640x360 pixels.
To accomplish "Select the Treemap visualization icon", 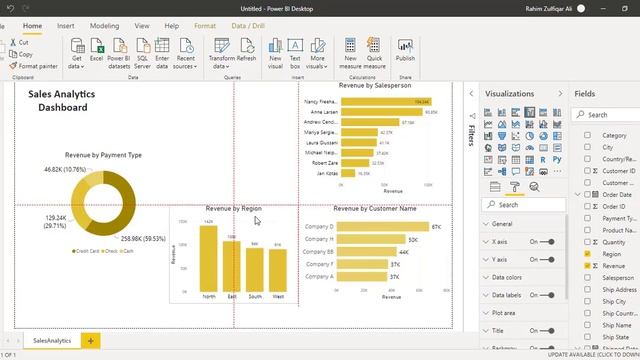I will pos(557,136).
